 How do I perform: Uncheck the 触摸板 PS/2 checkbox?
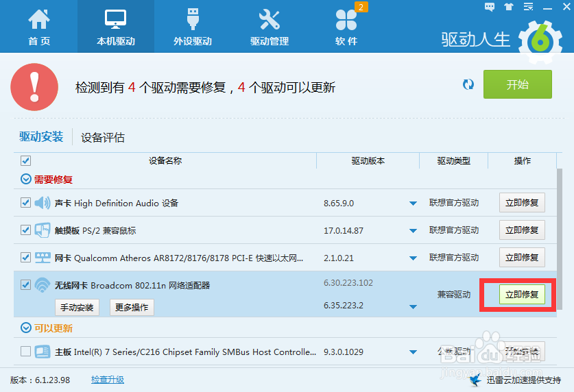click(x=25, y=230)
